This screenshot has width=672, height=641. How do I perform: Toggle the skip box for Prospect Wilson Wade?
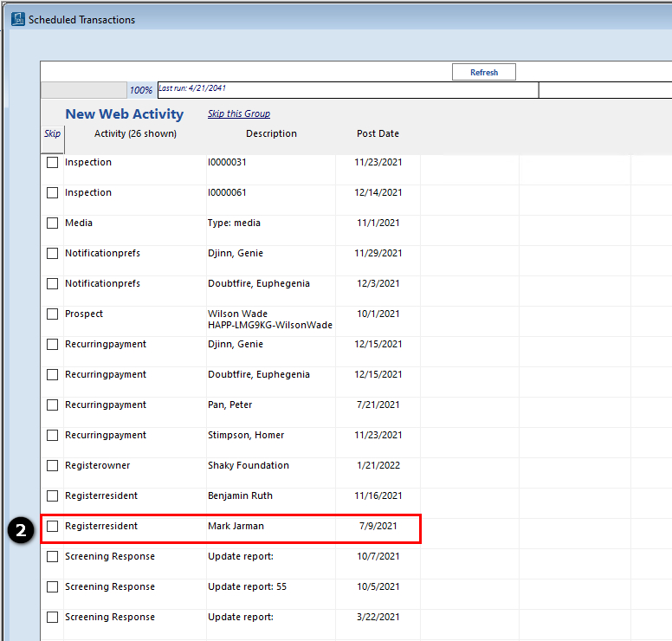coord(52,314)
